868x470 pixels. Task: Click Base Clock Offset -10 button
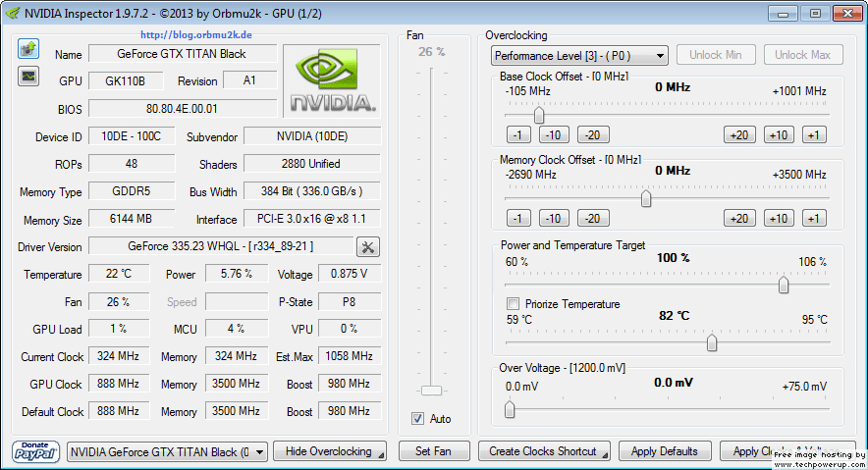coord(554,135)
